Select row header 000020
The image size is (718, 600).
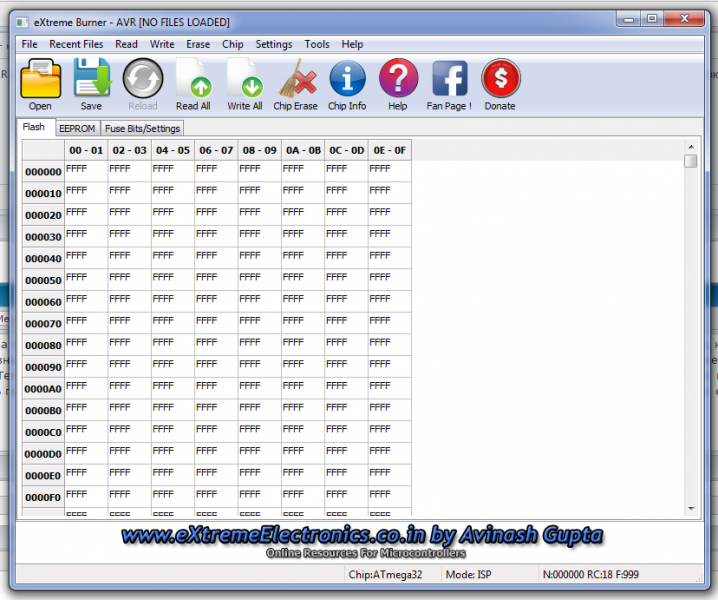(44, 215)
